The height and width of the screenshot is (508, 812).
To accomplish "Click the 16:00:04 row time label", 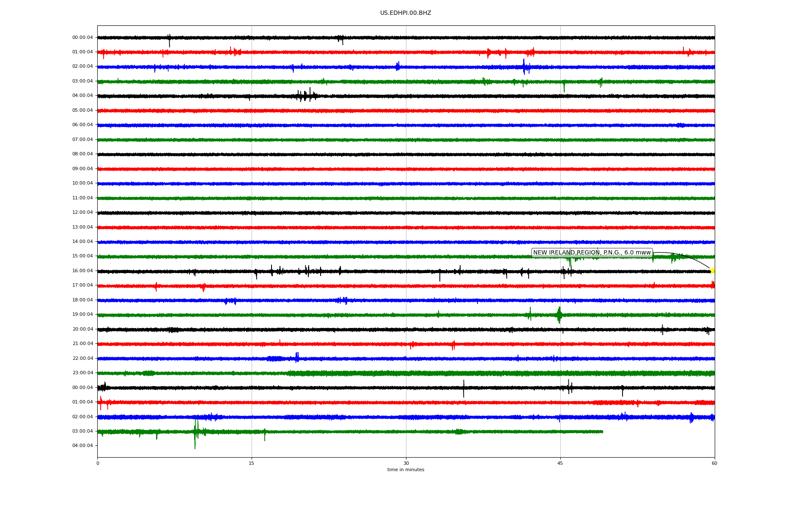I will (82, 271).
